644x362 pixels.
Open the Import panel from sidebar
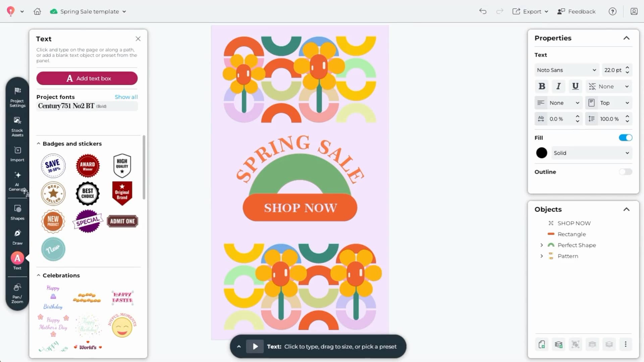(17, 154)
